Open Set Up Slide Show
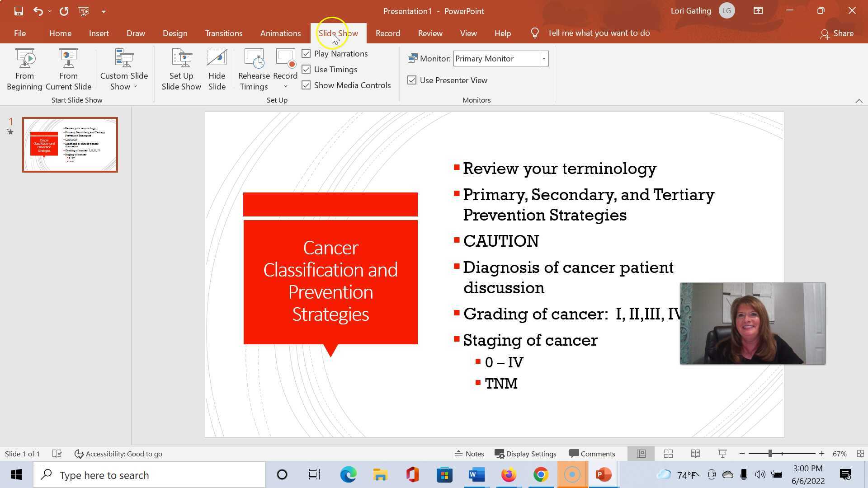 tap(181, 69)
